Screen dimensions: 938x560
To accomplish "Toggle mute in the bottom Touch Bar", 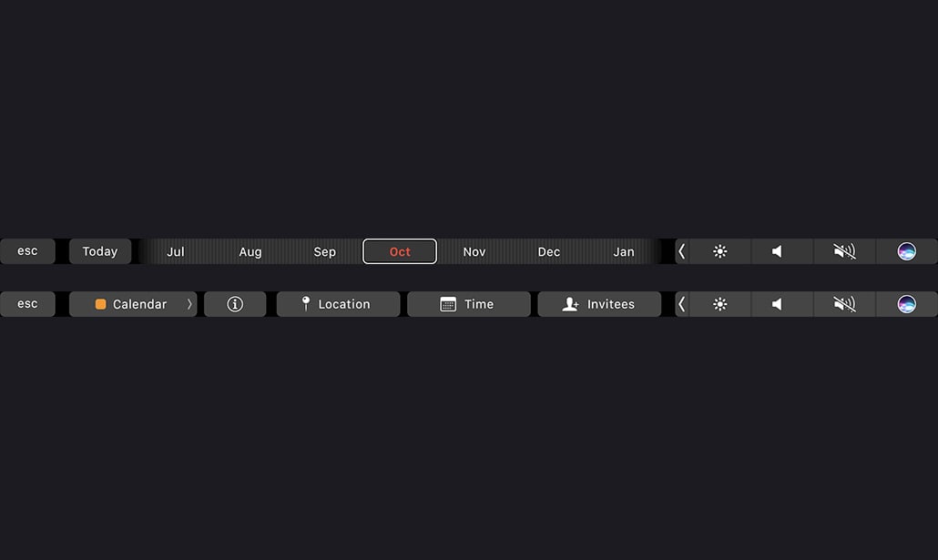I will [x=845, y=304].
